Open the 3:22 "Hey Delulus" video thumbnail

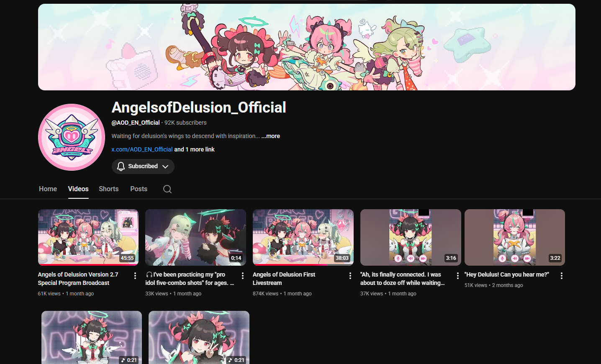(515, 237)
